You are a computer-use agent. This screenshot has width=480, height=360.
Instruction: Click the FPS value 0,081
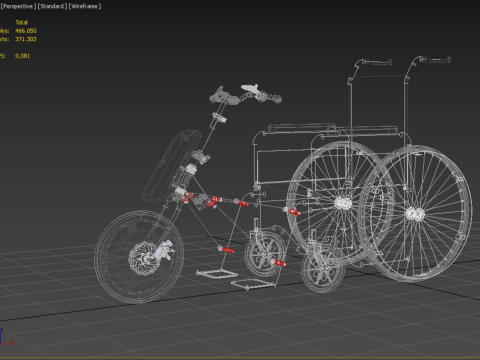coord(22,56)
